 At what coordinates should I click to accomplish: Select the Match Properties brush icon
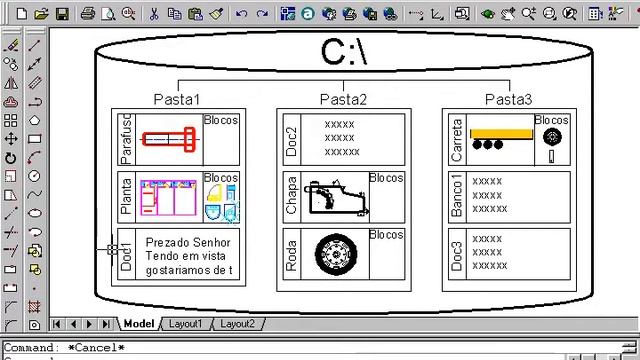pyautogui.click(x=216, y=14)
